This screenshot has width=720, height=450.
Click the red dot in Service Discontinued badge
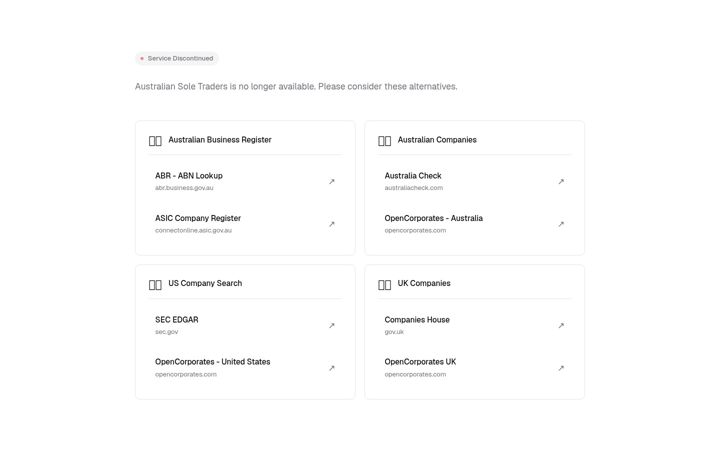click(142, 58)
